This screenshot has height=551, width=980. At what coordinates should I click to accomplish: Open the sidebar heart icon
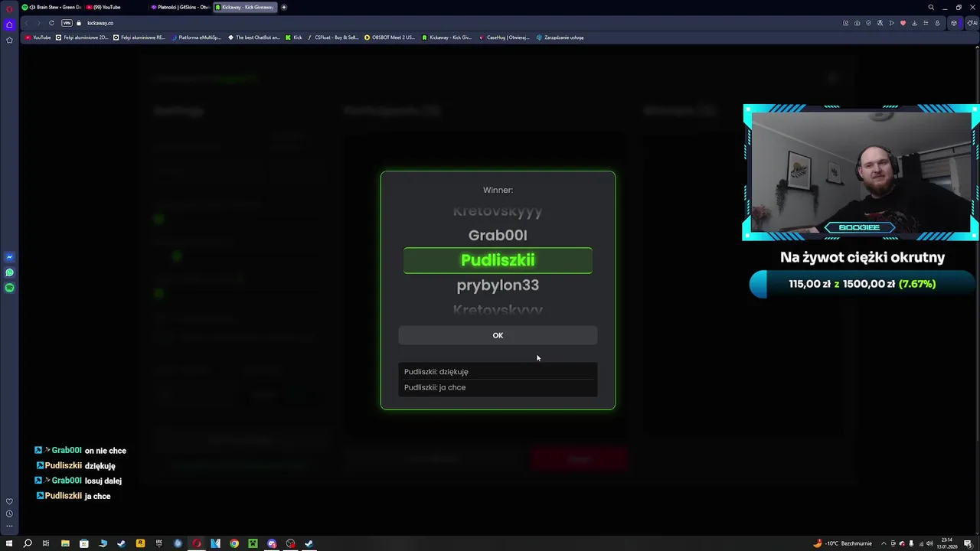coord(9,501)
